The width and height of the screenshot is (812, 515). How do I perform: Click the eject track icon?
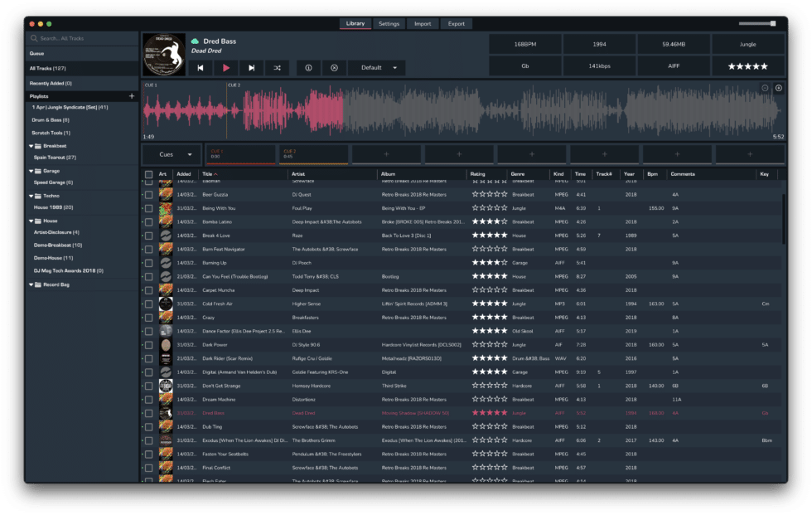click(x=333, y=68)
